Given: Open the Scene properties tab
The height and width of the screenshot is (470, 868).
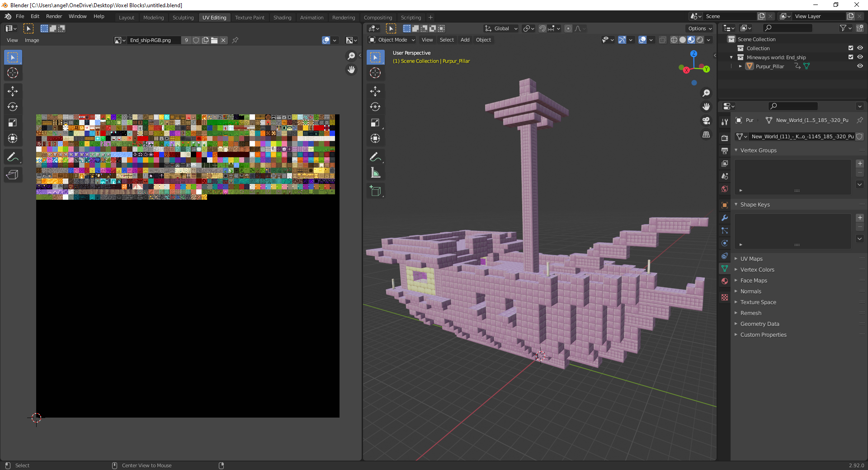Looking at the screenshot, I should 725,176.
